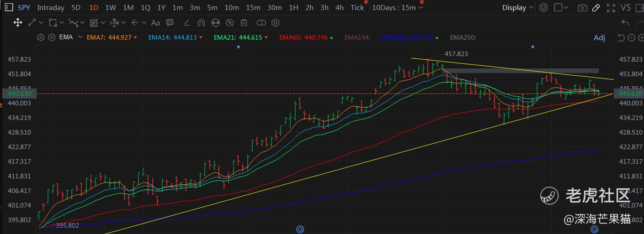Open EMA indicator settings gear
The width and height of the screenshot is (644, 234).
pyautogui.click(x=41, y=37)
